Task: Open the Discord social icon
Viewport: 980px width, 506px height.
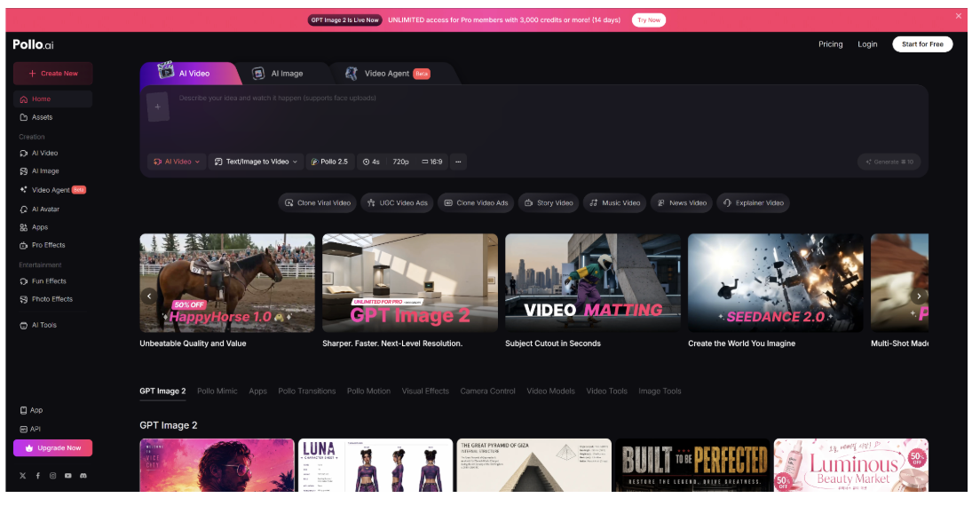Action: 83,476
